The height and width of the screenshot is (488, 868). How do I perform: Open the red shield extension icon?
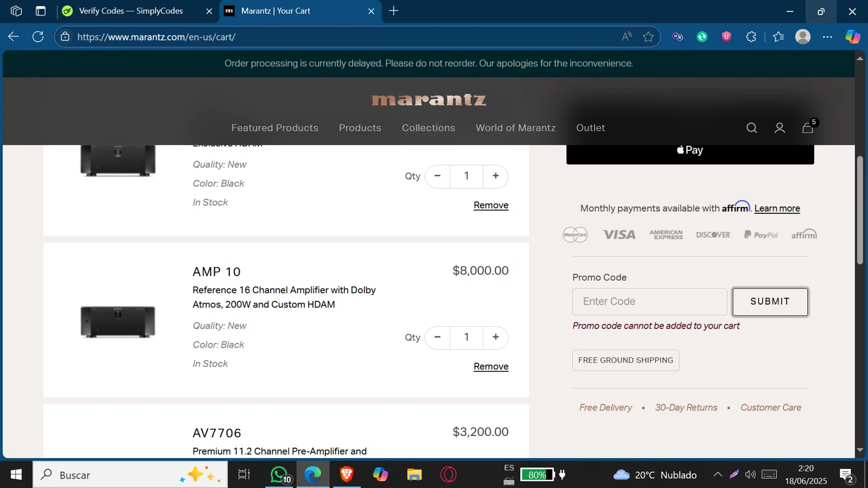tap(727, 36)
